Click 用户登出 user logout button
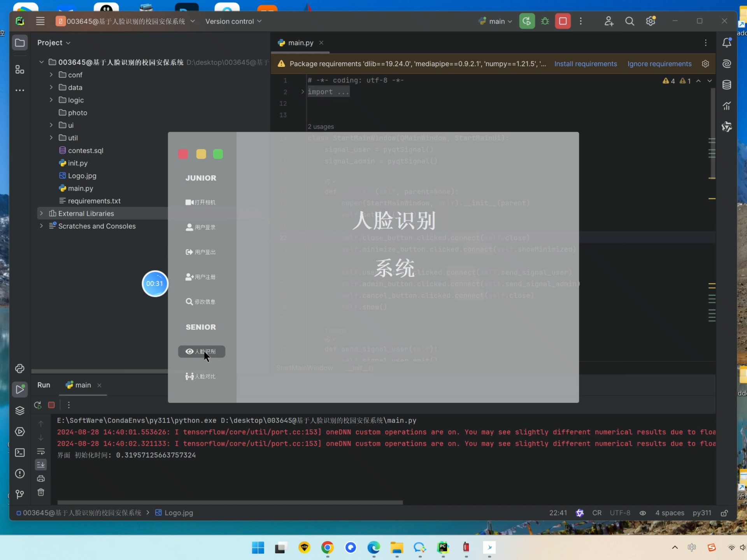The height and width of the screenshot is (560, 747). [201, 252]
